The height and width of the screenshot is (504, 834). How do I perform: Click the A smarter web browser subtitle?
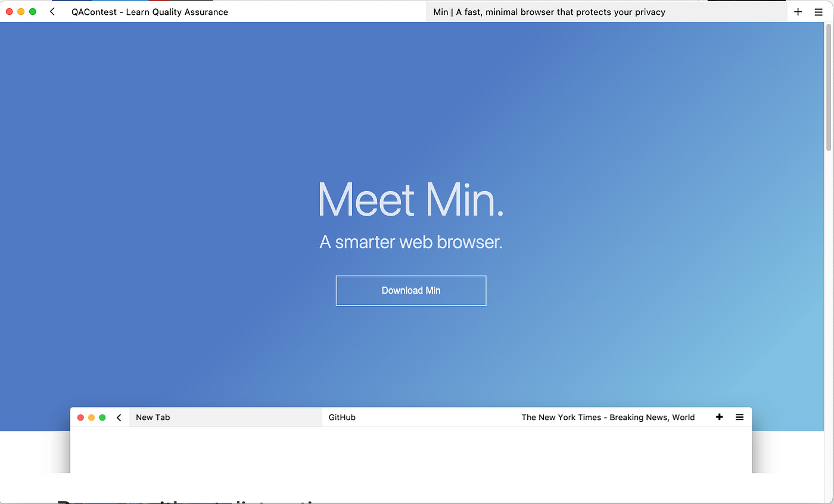411,242
